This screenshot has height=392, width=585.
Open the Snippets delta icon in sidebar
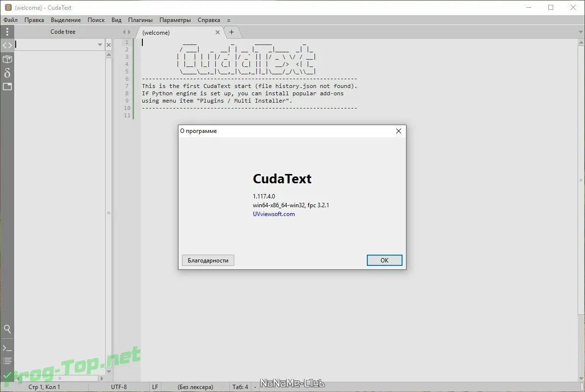[x=7, y=73]
